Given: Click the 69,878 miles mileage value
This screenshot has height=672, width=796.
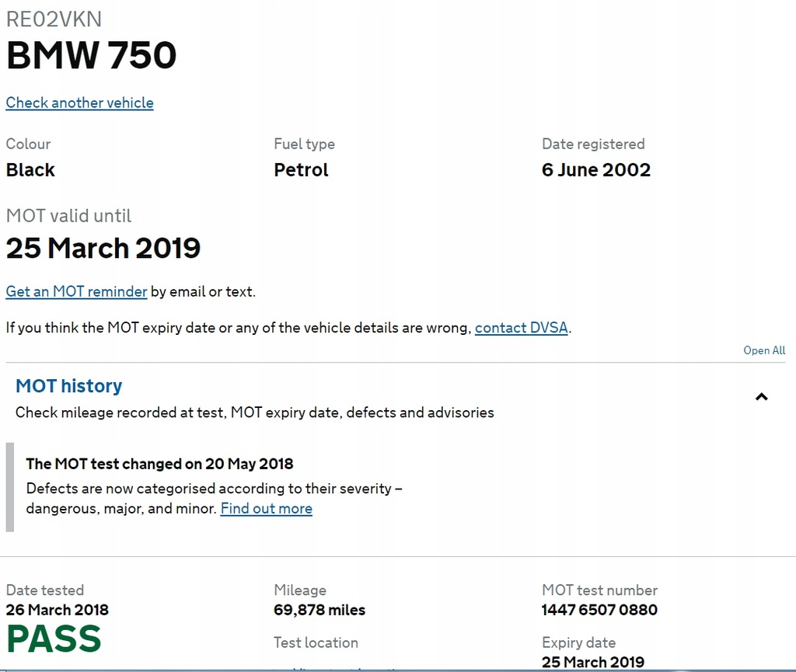Looking at the screenshot, I should 319,610.
